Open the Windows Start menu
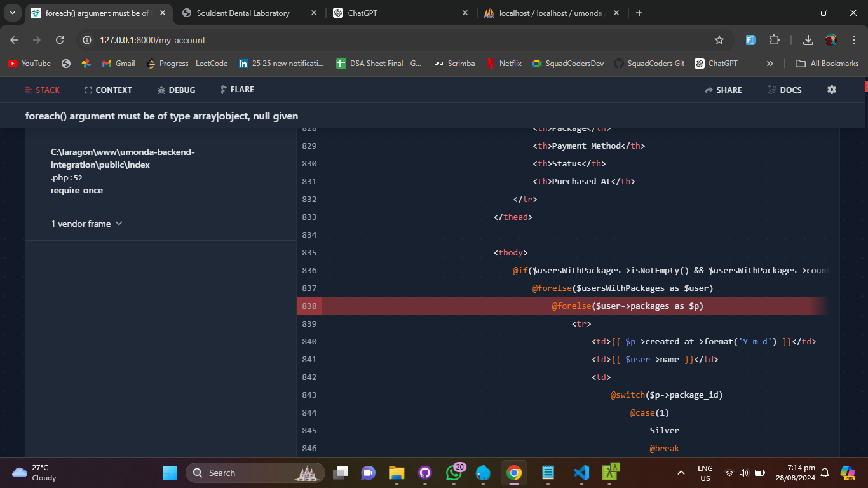The height and width of the screenshot is (488, 868). [x=170, y=473]
